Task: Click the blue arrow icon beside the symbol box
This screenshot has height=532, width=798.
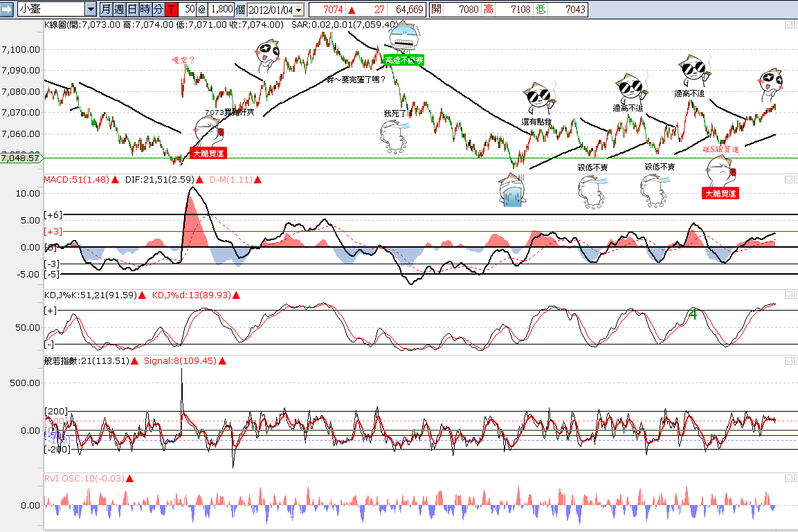Action: tap(7, 9)
